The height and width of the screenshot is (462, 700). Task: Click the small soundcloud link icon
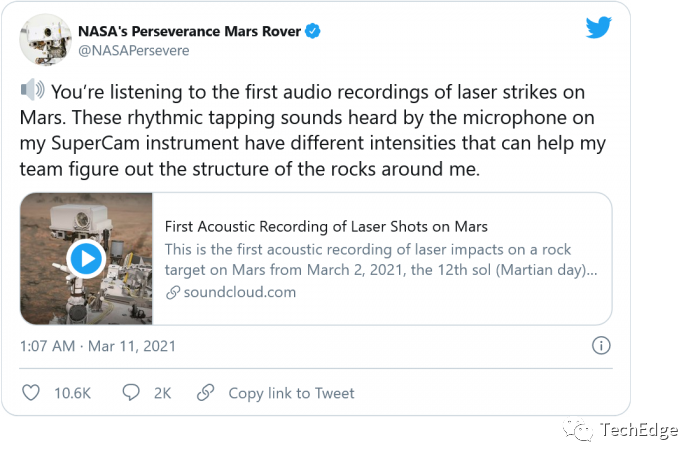pyautogui.click(x=173, y=292)
